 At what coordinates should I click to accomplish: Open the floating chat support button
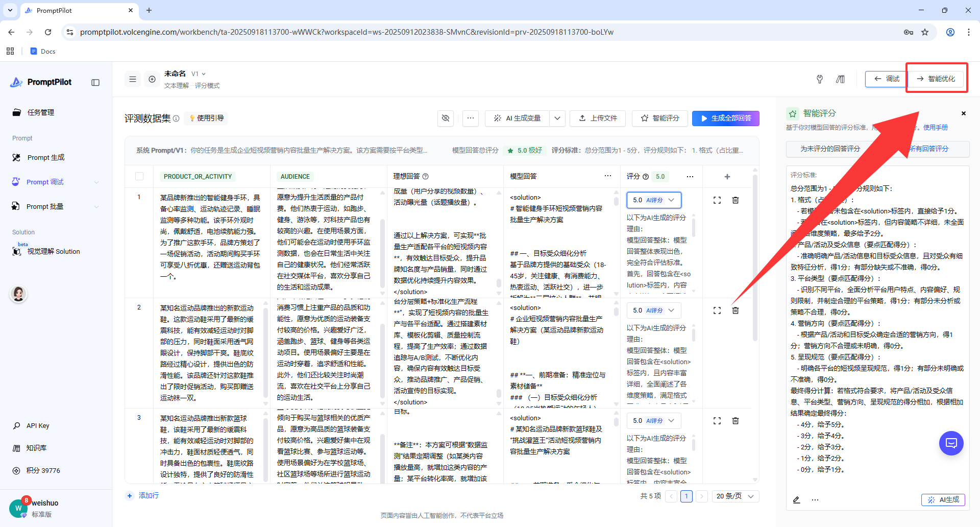click(x=951, y=443)
